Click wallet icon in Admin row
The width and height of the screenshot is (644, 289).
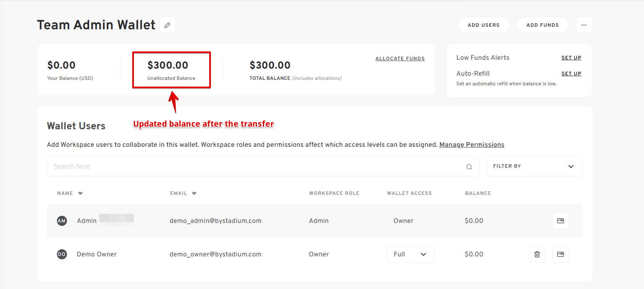[x=560, y=221]
